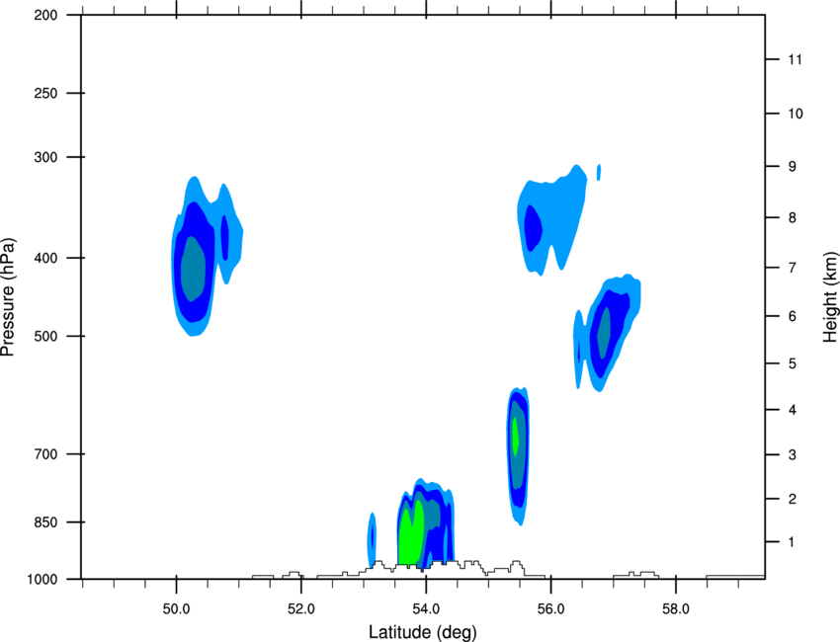The image size is (840, 642).
Task: Click the 400 pressure tick label
Action: tap(45, 258)
